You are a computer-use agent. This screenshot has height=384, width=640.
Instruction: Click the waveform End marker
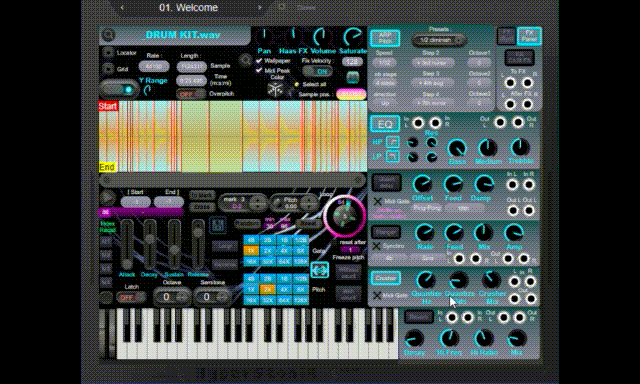click(107, 167)
